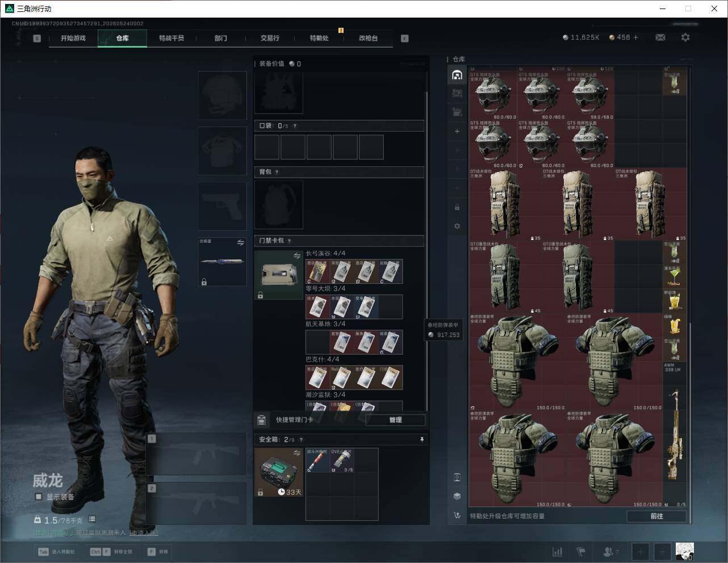This screenshot has height=563, width=728.
Task: Click the sort items icon under warehouse sidebar
Action: 457,515
